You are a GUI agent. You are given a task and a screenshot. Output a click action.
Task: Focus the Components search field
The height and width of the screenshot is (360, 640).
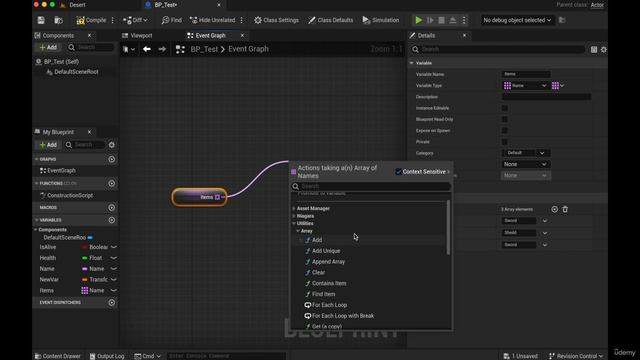click(91, 47)
